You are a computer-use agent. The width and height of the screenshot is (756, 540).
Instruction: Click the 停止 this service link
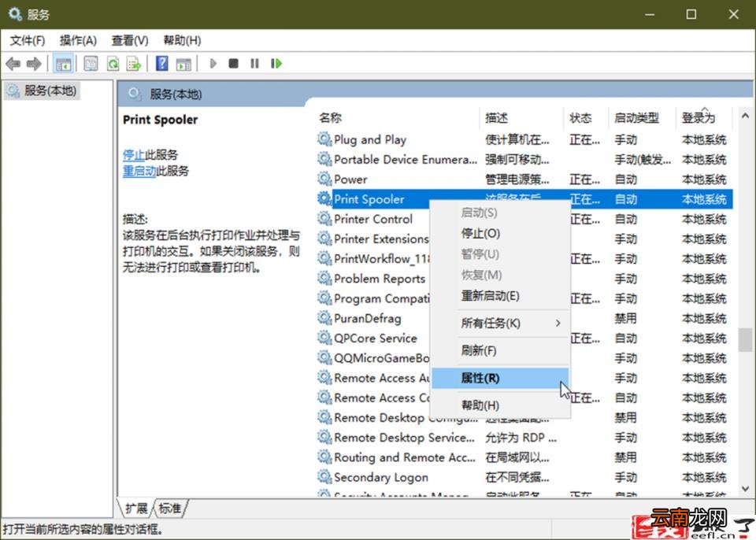click(x=134, y=155)
